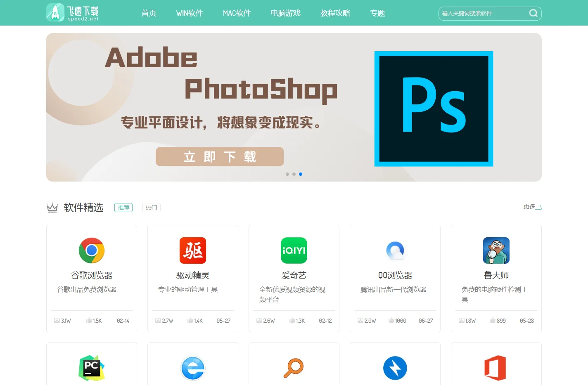The image size is (588, 385).
Task: Click the 谷歌出品免费浏览器 description
Action: (87, 290)
